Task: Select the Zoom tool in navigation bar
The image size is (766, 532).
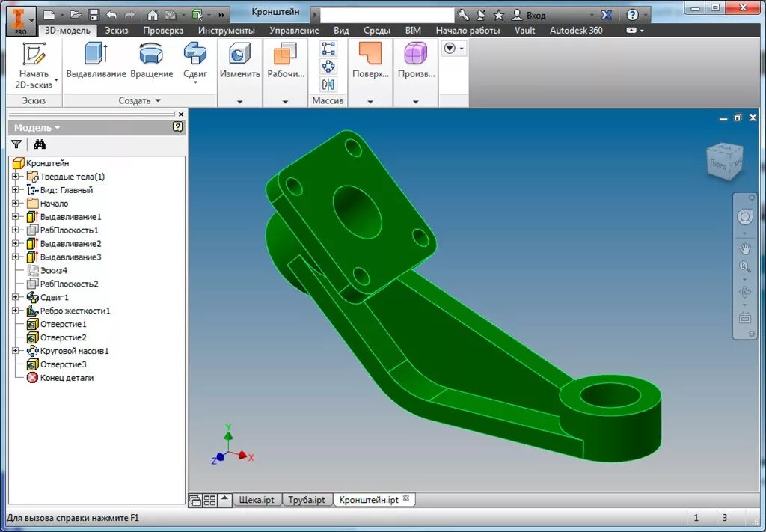Action: (x=744, y=266)
